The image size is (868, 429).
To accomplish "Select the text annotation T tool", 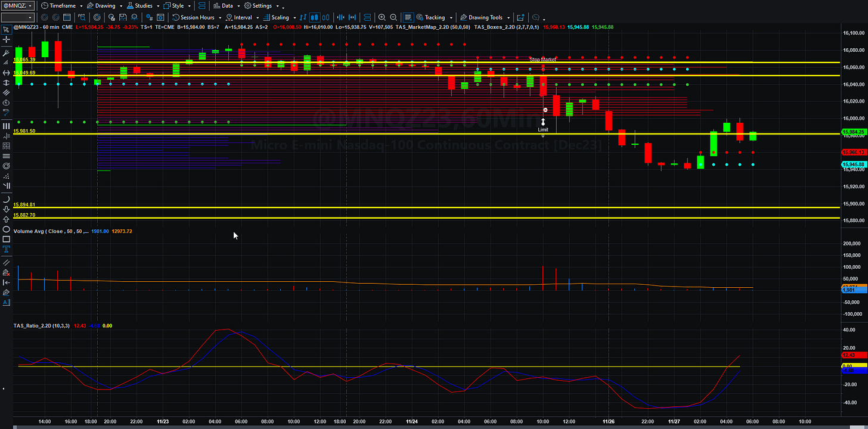I will coord(7,249).
